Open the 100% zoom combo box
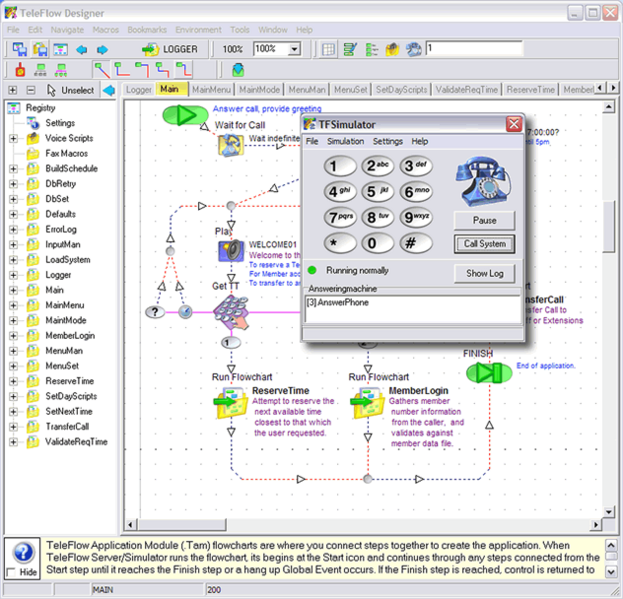 294,49
